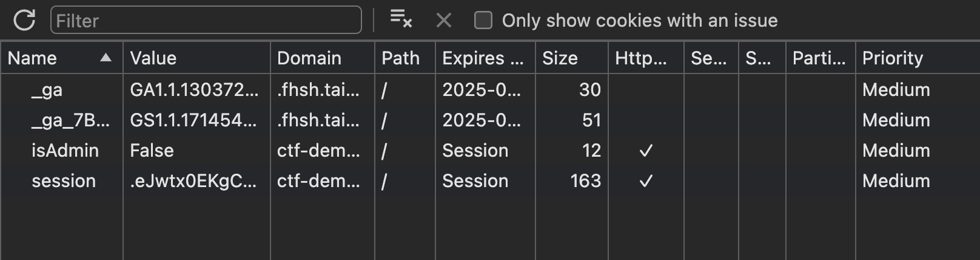Click the session cookie HttpOnly checkmark
The height and width of the screenshot is (260, 980).
click(646, 181)
